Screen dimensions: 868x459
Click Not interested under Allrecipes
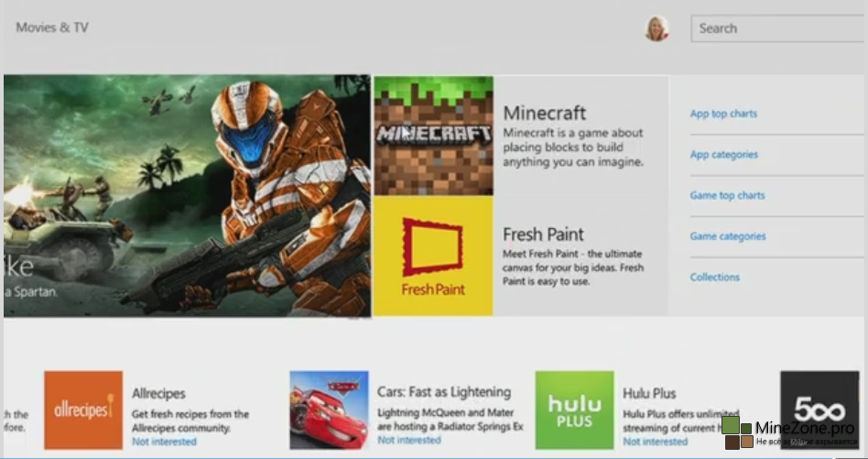point(164,442)
